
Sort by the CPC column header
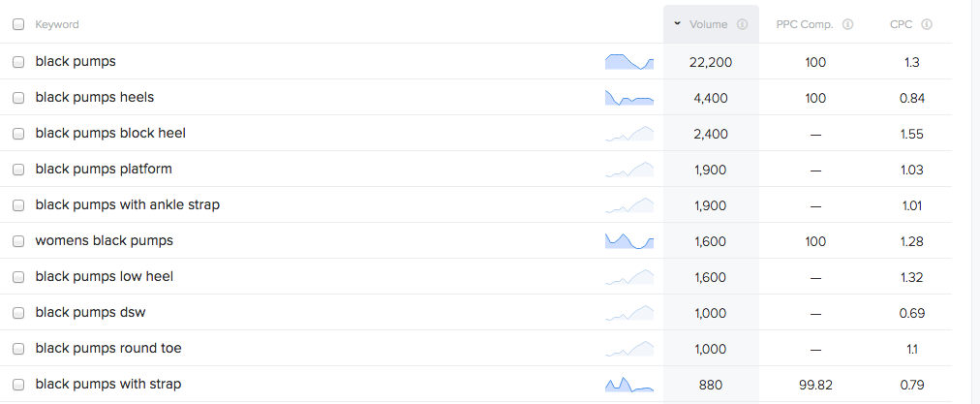tap(901, 24)
